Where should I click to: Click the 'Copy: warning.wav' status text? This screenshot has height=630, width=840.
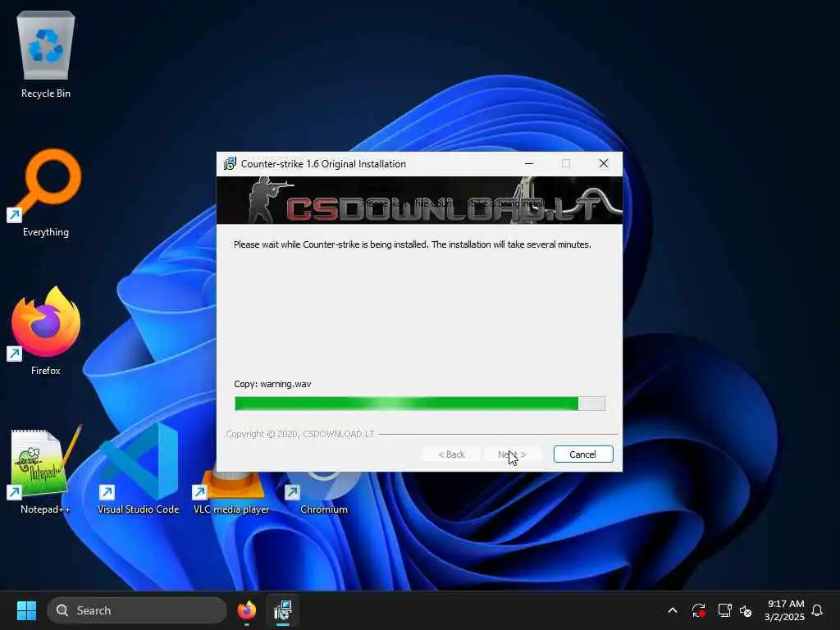coord(272,384)
